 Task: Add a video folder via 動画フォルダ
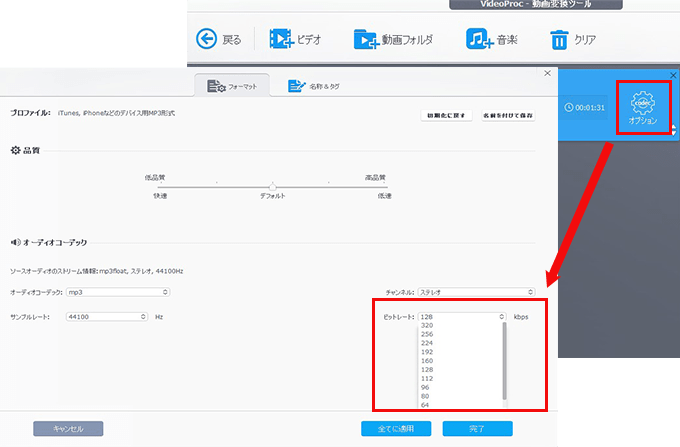click(366, 39)
